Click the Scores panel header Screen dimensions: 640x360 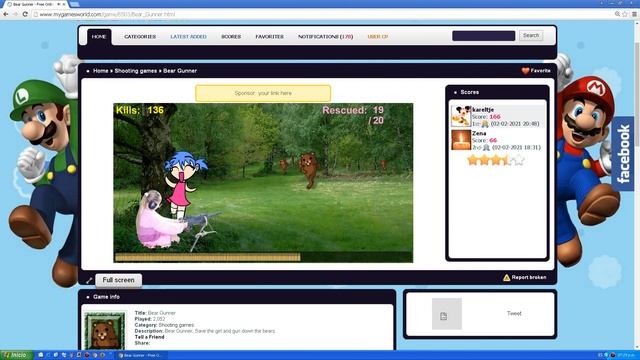(497, 92)
